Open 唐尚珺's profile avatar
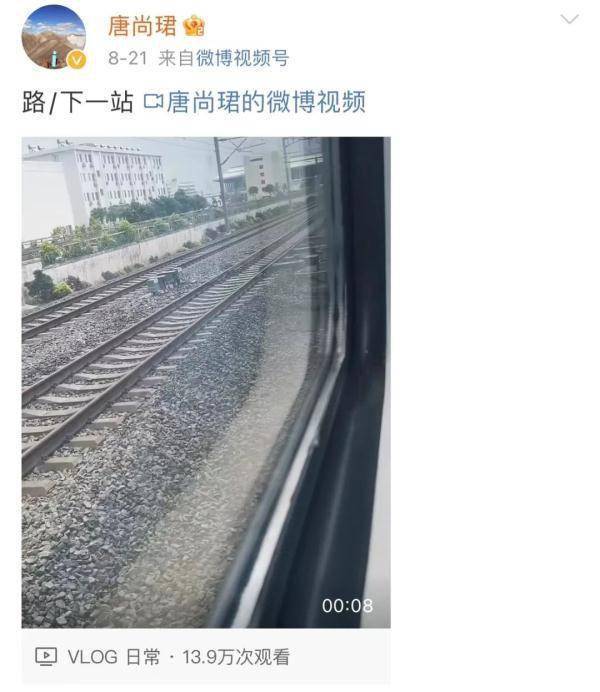The height and width of the screenshot is (692, 600). pos(54,37)
